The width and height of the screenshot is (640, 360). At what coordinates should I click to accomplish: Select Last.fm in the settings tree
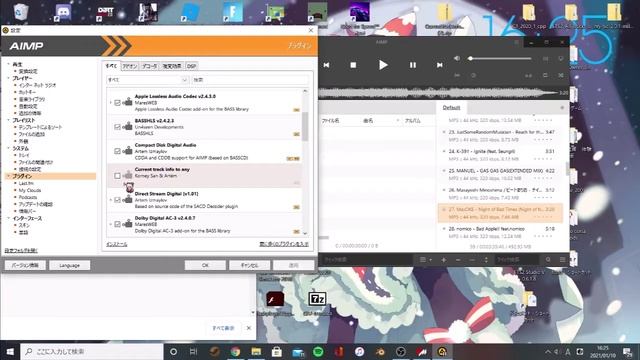pyautogui.click(x=26, y=183)
